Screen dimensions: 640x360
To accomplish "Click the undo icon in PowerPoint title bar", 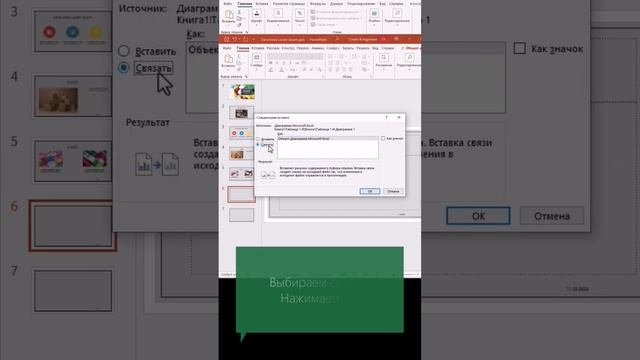I will 235,39.
